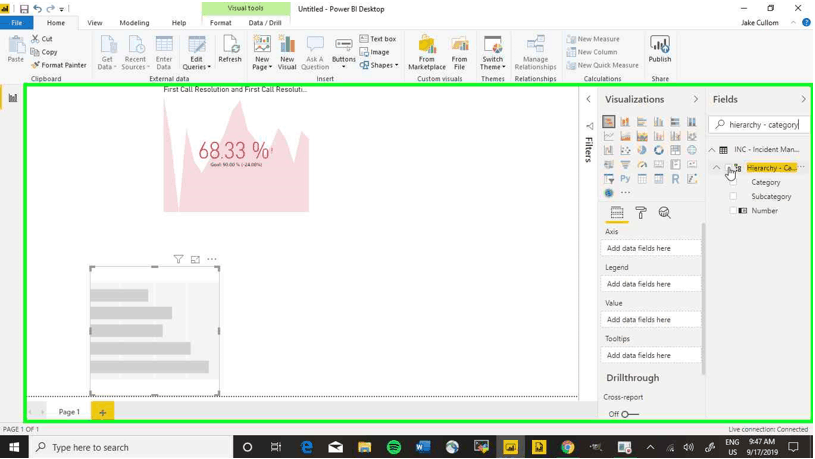Select the Area chart visualization

pos(625,136)
